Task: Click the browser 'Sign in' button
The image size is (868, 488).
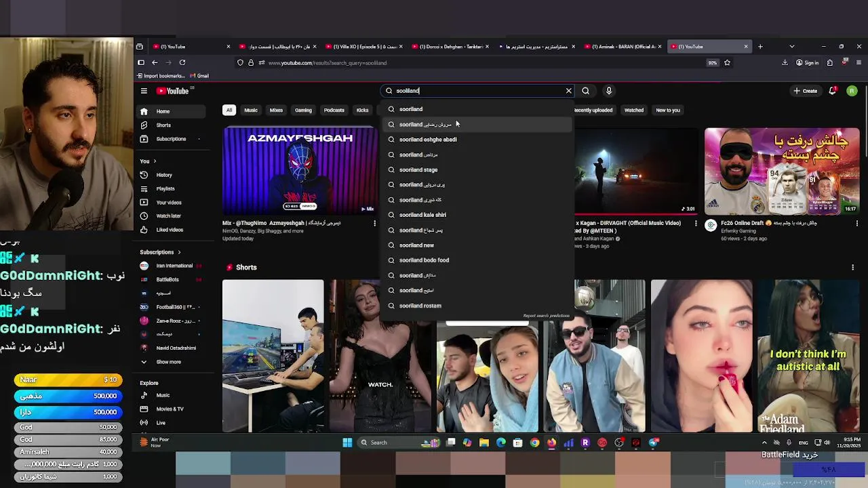Action: point(807,62)
